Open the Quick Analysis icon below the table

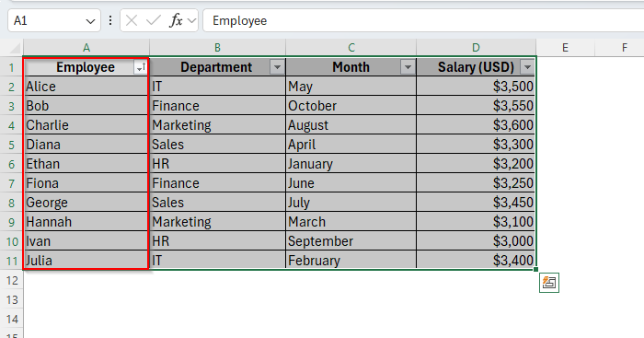(549, 283)
